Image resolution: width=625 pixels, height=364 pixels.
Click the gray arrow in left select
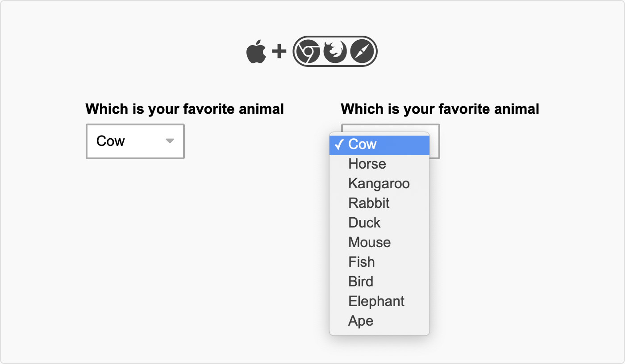tap(170, 141)
